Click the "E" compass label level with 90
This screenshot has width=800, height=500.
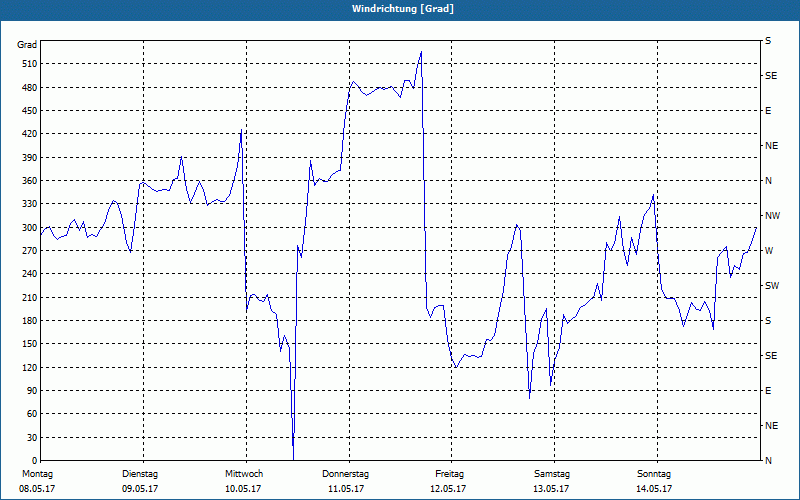pyautogui.click(x=768, y=391)
